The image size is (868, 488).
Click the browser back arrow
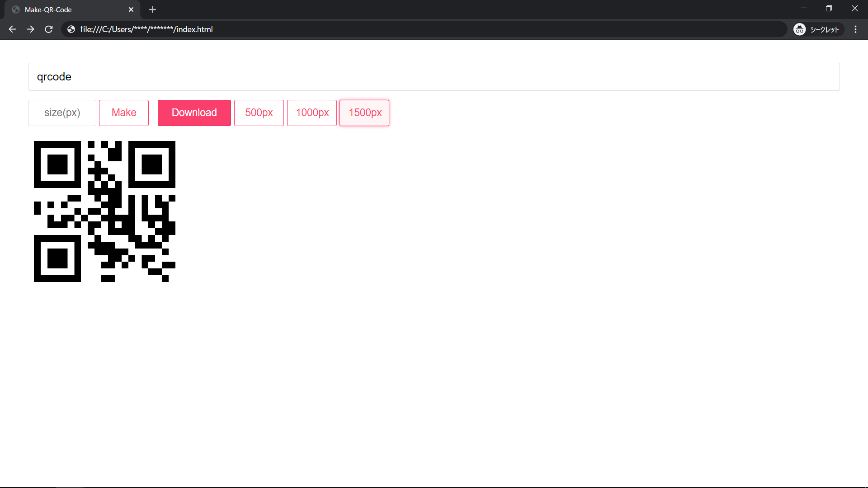(12, 29)
